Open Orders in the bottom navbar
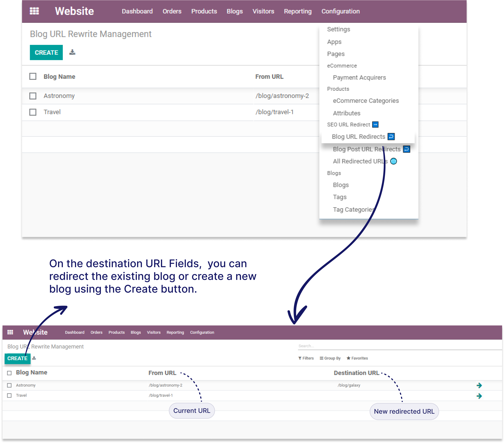Image resolution: width=504 pixels, height=443 pixels. click(96, 332)
